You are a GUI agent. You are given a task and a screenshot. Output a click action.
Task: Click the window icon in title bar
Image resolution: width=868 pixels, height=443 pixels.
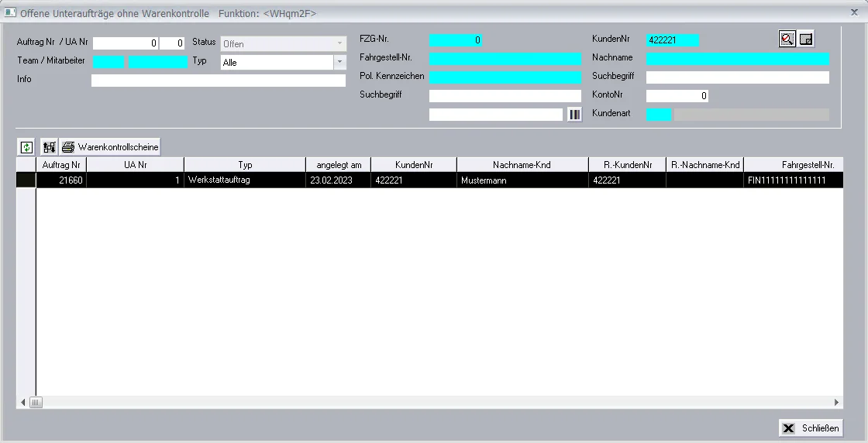pyautogui.click(x=9, y=12)
